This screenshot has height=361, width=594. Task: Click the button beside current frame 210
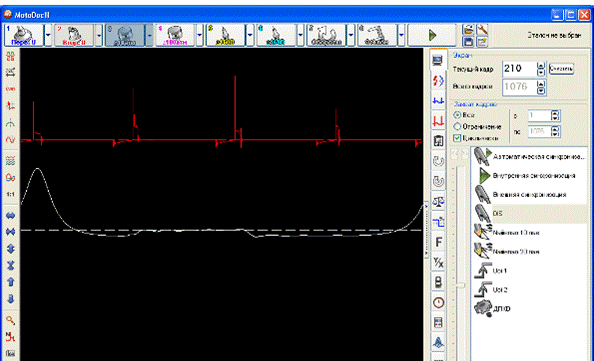click(561, 69)
